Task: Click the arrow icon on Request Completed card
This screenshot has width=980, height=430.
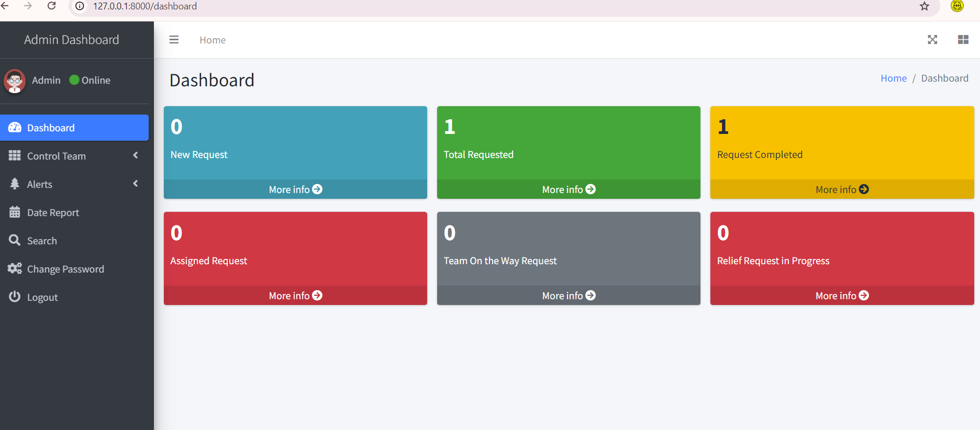Action: 864,189
